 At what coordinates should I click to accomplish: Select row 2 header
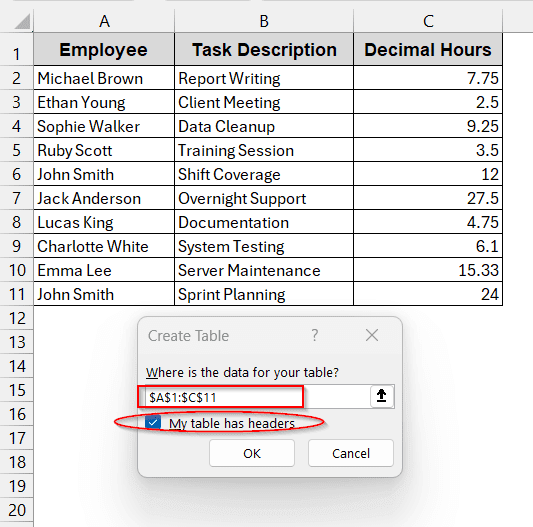17,78
